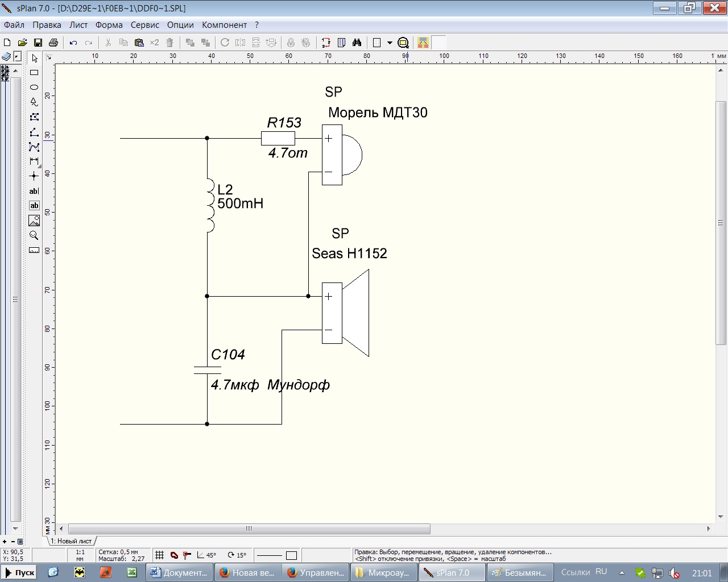Undo the last action in sPlan
The width and height of the screenshot is (728, 582).
[73, 43]
